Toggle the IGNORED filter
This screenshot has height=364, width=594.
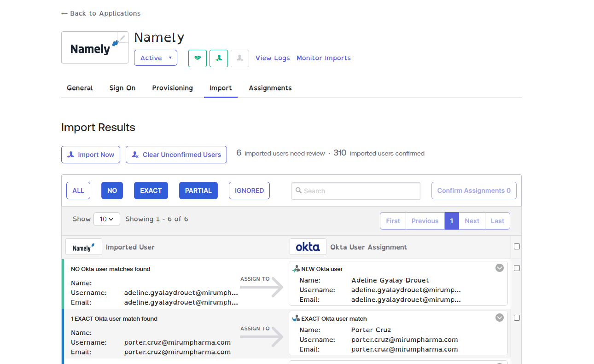[249, 191]
